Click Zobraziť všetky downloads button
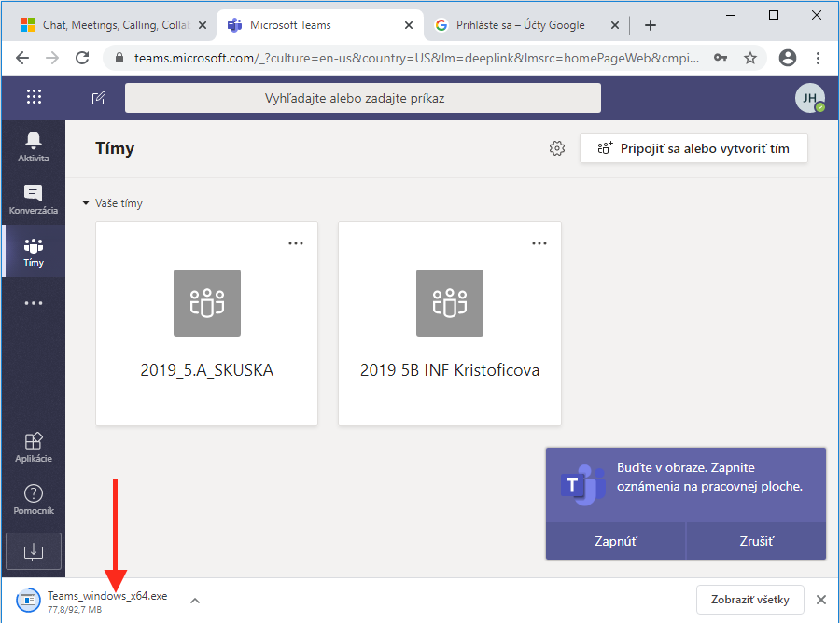This screenshot has width=840, height=623. [x=749, y=600]
